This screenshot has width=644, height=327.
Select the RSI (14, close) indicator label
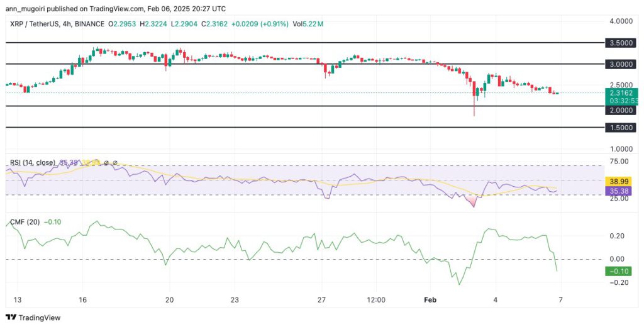coord(32,163)
